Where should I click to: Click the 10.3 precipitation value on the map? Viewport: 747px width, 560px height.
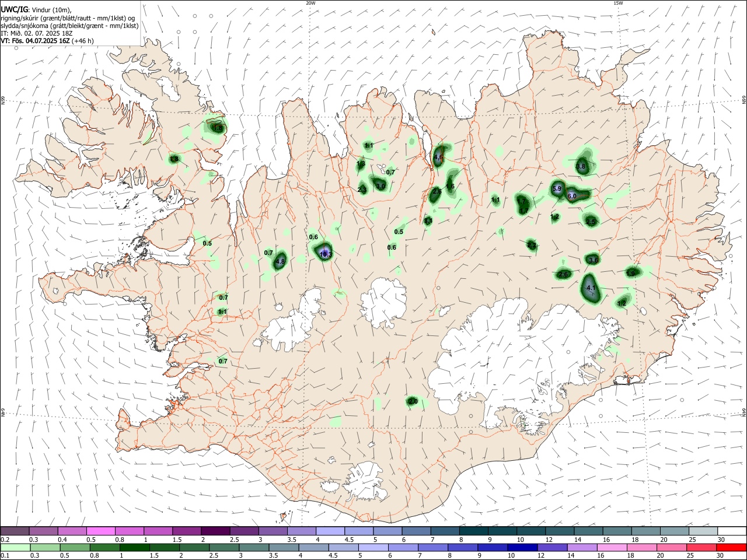(326, 254)
